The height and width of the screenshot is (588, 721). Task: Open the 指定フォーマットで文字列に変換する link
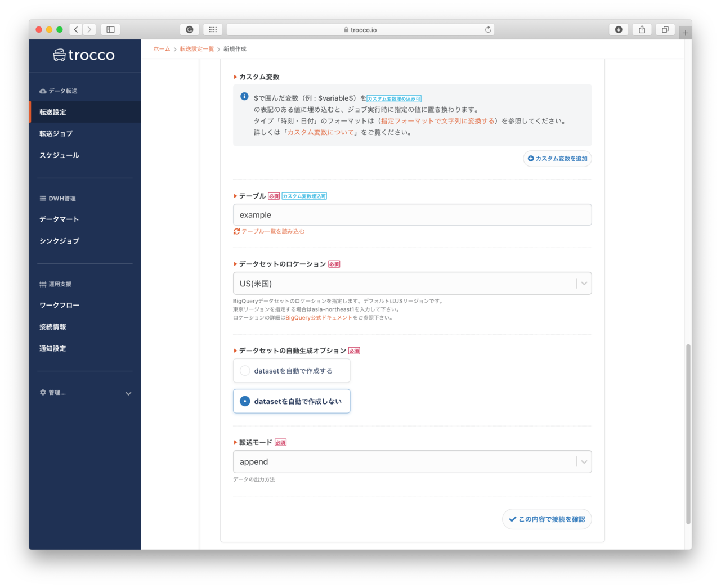pyautogui.click(x=437, y=121)
